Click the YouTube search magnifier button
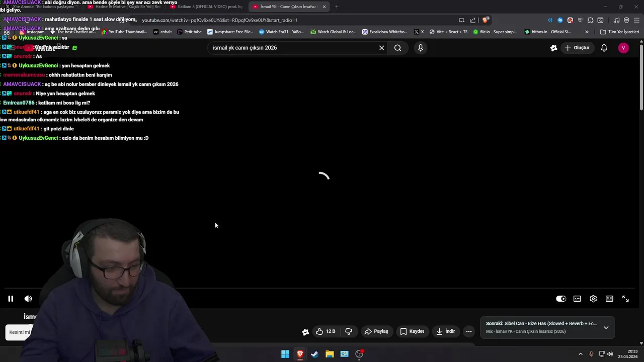The width and height of the screenshot is (644, 362). click(x=398, y=48)
